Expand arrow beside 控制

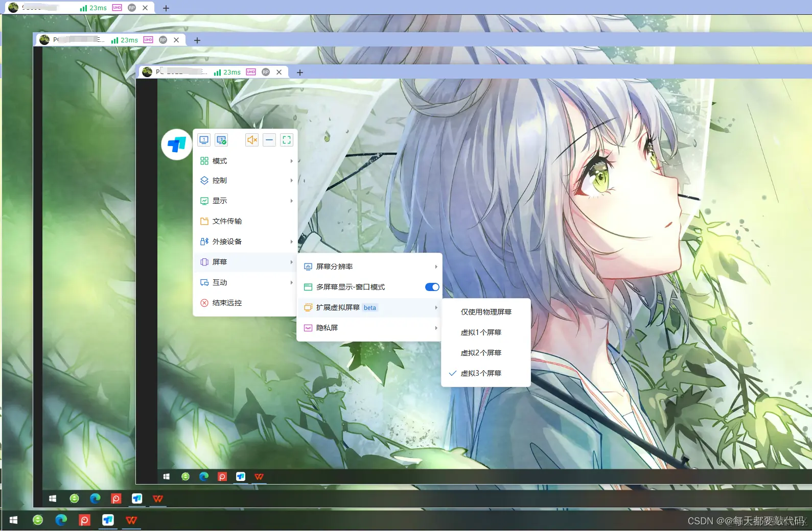291,180
